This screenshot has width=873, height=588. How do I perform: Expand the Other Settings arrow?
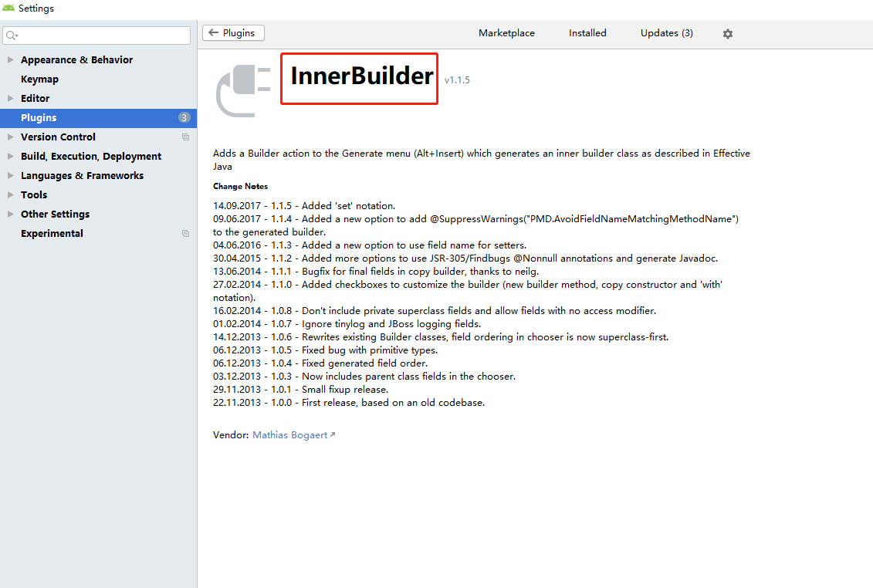10,214
